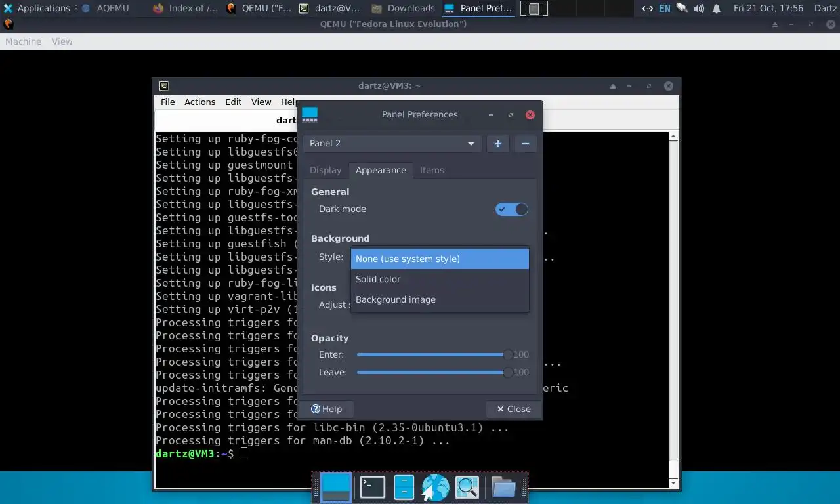
Task: Click the dartz@VM3:~$ terminal prompt
Action: point(194,453)
